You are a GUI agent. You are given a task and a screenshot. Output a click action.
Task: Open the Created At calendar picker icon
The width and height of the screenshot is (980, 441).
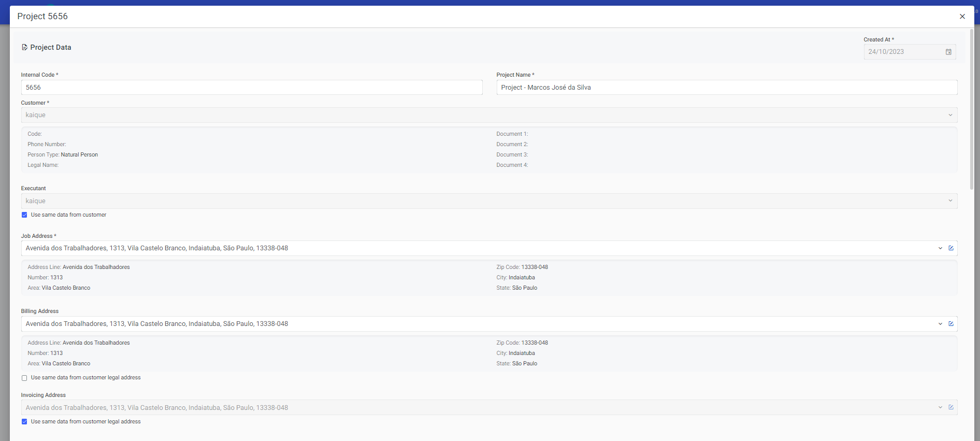pyautogui.click(x=948, y=52)
